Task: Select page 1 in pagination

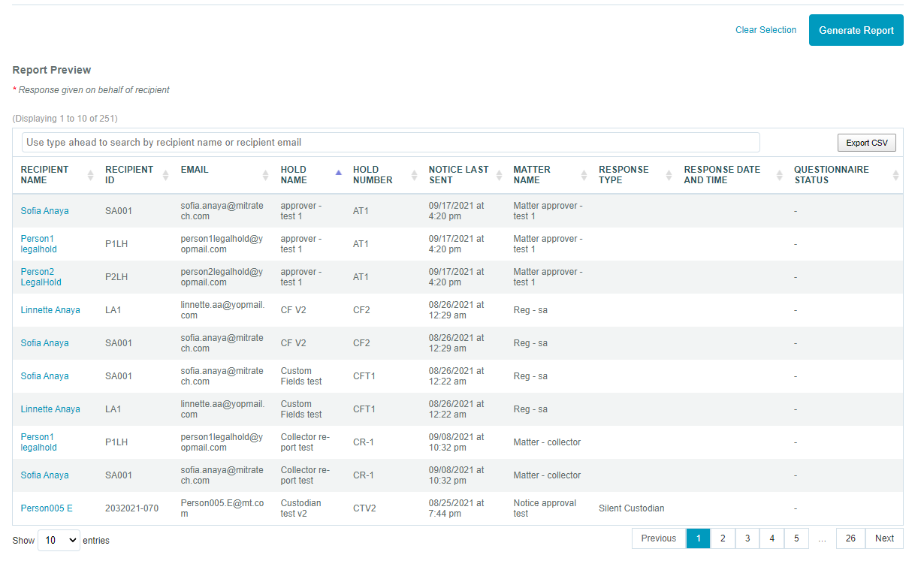Action: tap(698, 538)
